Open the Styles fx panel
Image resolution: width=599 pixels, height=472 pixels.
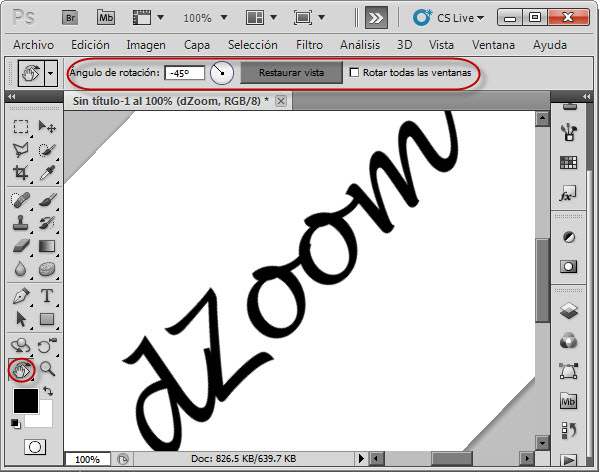pyautogui.click(x=568, y=194)
